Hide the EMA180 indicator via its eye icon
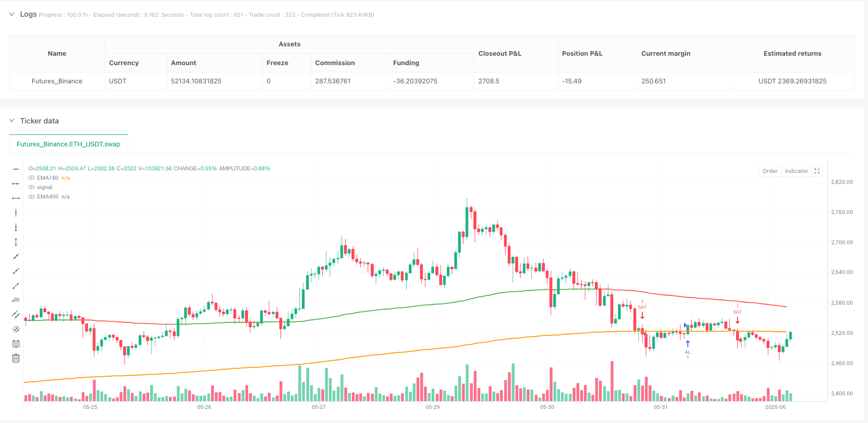 click(x=32, y=178)
